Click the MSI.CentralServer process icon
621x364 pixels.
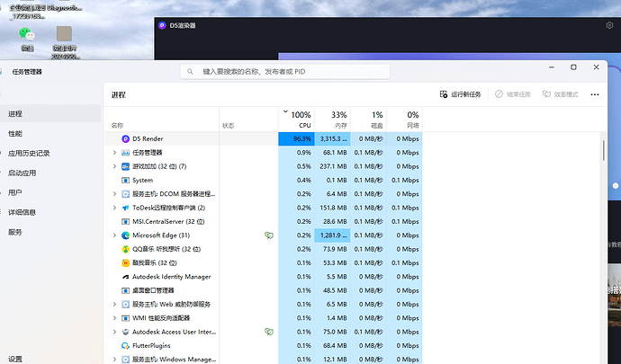coord(125,222)
